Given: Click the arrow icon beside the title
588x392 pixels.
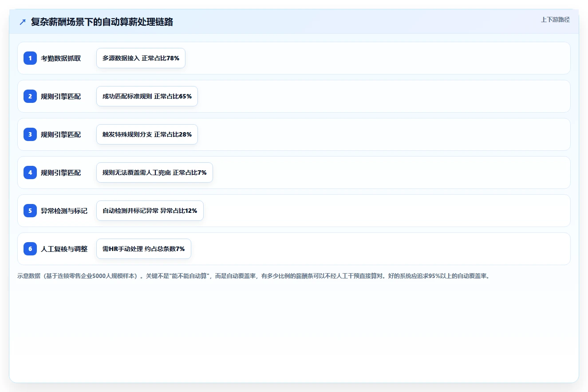Looking at the screenshot, I should 23,22.
